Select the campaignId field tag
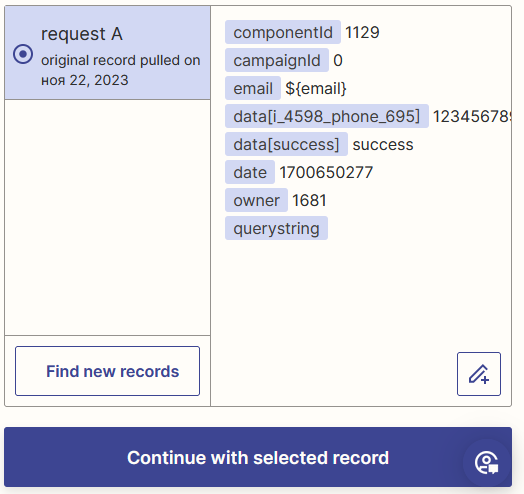The height and width of the screenshot is (494, 524). [x=277, y=60]
